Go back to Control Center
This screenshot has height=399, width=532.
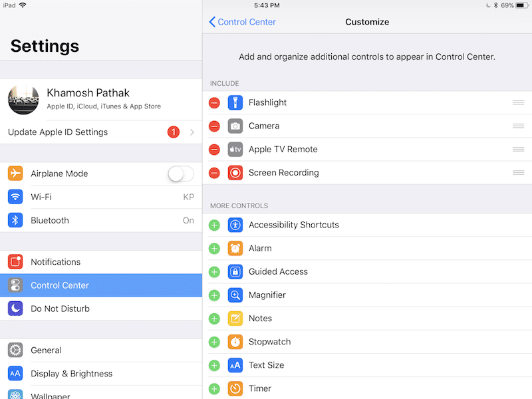tap(243, 22)
